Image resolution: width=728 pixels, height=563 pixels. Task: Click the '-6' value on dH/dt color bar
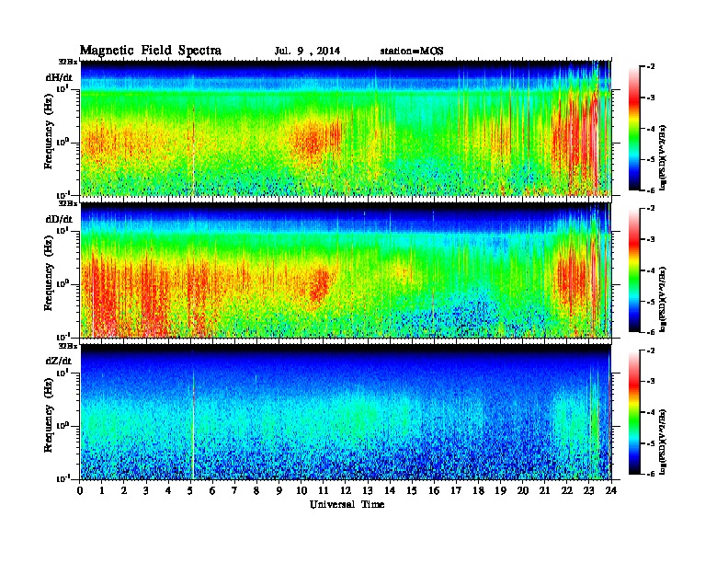(x=651, y=190)
